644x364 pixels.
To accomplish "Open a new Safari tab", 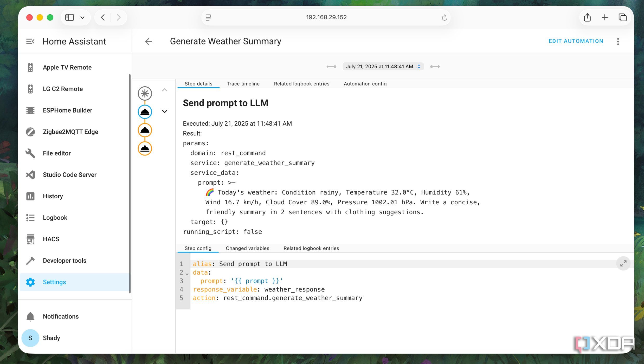I will (605, 17).
